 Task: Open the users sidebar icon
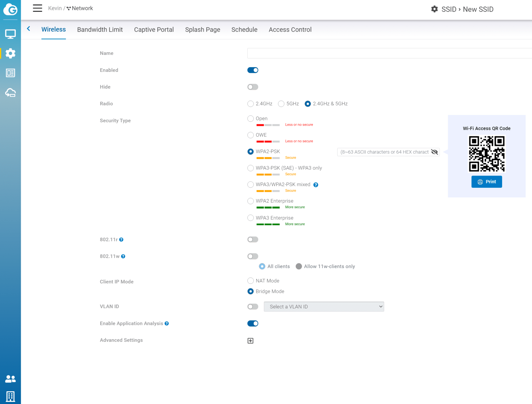tap(11, 379)
